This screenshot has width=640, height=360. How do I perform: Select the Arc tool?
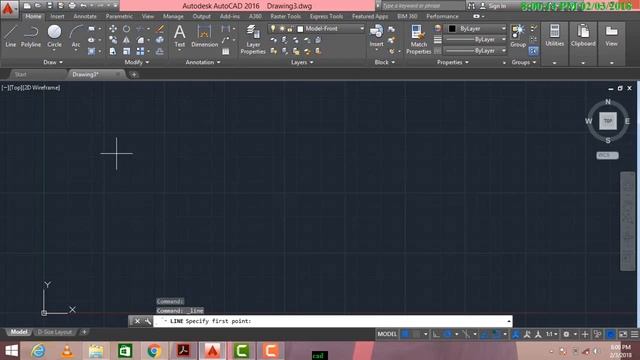pyautogui.click(x=76, y=36)
